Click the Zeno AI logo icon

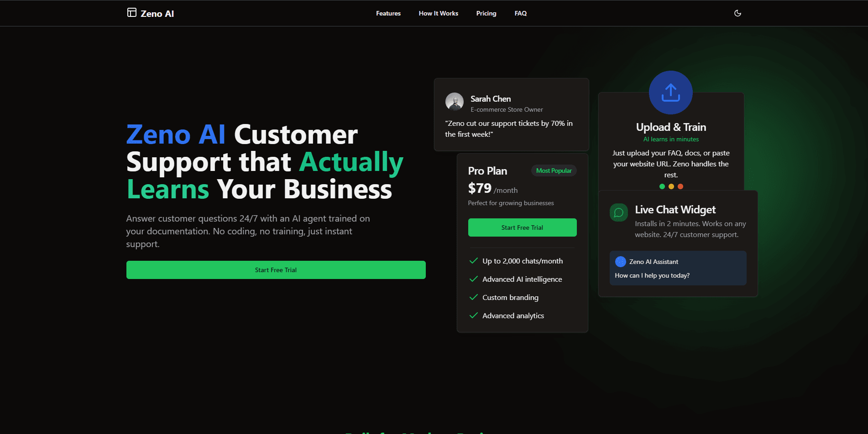(x=131, y=12)
